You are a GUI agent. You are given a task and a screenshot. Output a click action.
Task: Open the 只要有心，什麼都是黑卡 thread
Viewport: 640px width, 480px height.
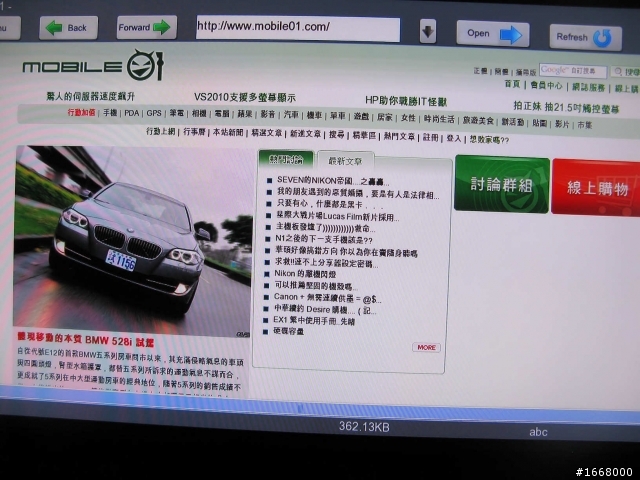(324, 204)
